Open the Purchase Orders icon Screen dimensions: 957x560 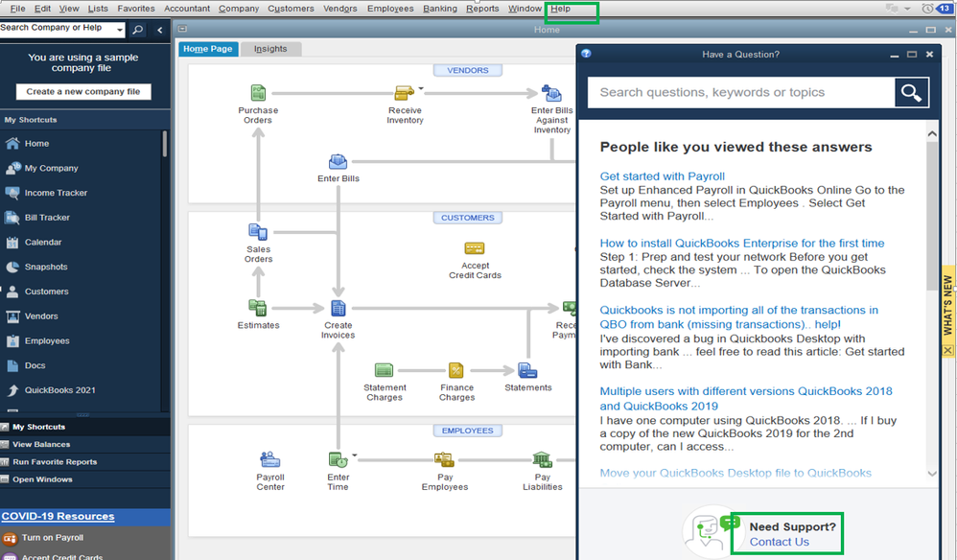point(258,93)
